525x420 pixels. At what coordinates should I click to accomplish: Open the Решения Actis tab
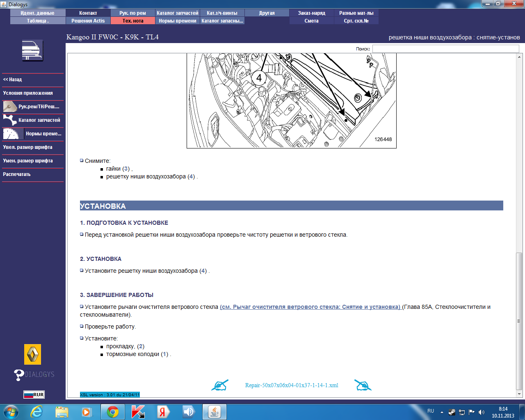pos(88,21)
